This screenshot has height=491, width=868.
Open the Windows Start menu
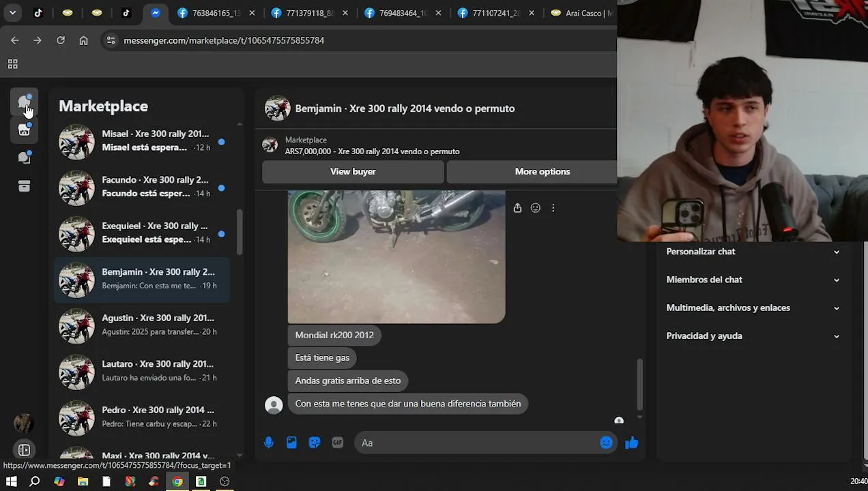pyautogui.click(x=12, y=481)
